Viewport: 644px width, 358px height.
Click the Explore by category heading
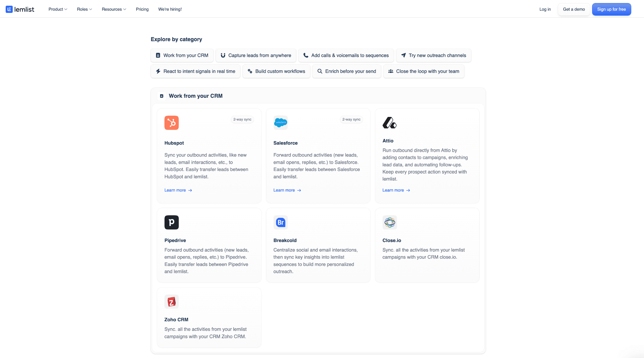(x=176, y=39)
